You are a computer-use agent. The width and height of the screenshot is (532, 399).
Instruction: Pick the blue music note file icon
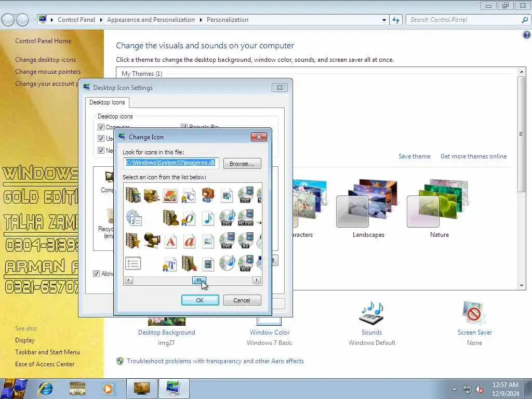tap(208, 219)
